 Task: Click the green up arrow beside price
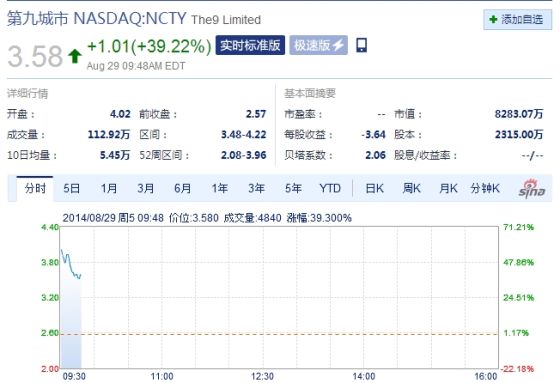point(75,56)
